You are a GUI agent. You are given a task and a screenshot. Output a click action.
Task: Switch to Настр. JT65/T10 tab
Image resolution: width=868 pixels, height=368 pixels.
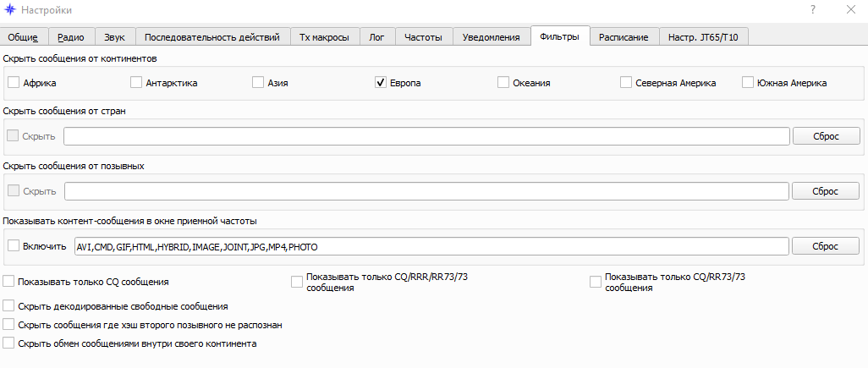pyautogui.click(x=703, y=37)
